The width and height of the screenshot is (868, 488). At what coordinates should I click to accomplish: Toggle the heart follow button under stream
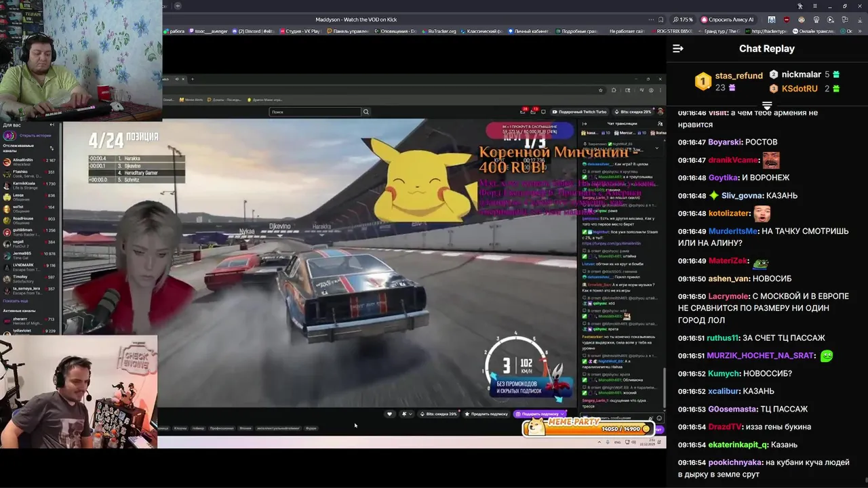pos(389,413)
